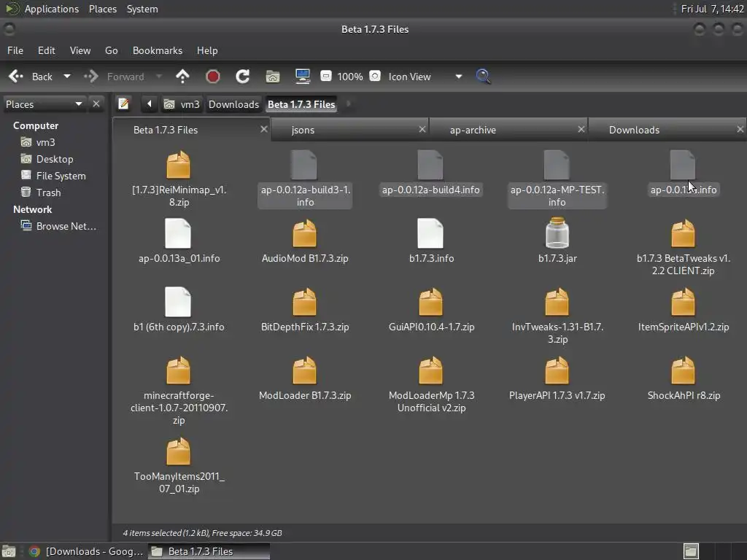This screenshot has height=560, width=747.
Task: Select ModLoaderMp 1.7.3 Unofficial v2.zip icon
Action: [430, 371]
